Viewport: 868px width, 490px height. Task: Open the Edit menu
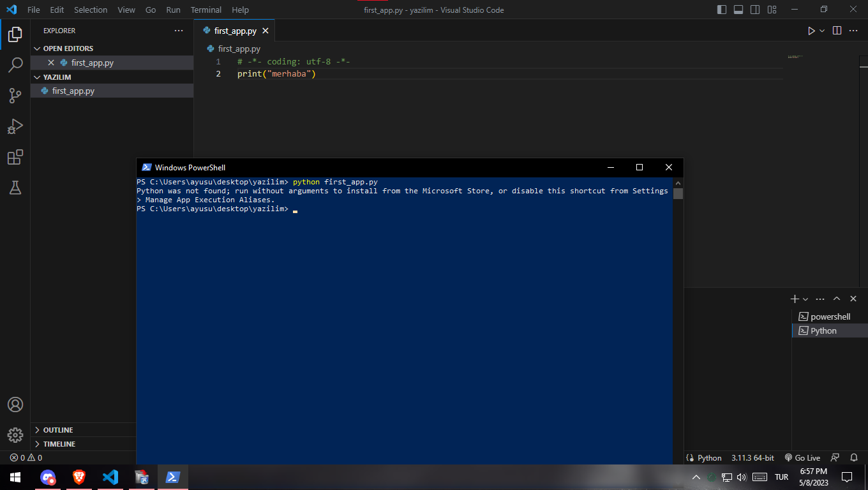[x=57, y=10]
